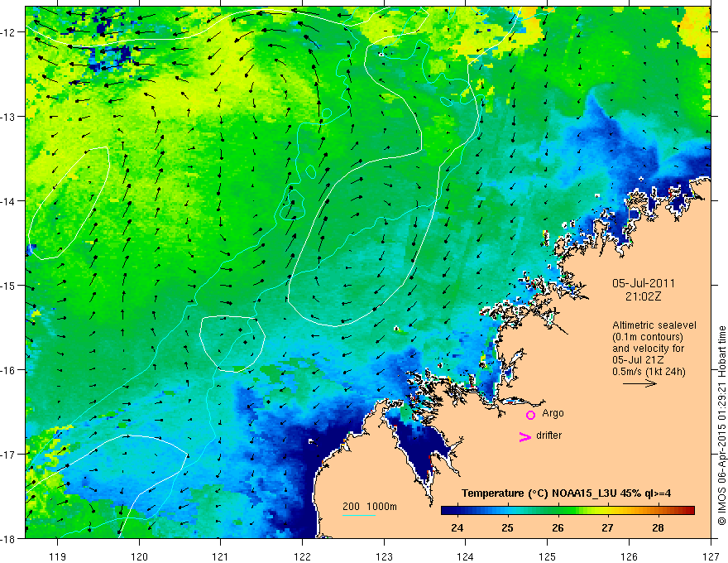Click the '0.5m/s (1kt 24h)' scale label

[x=649, y=372]
